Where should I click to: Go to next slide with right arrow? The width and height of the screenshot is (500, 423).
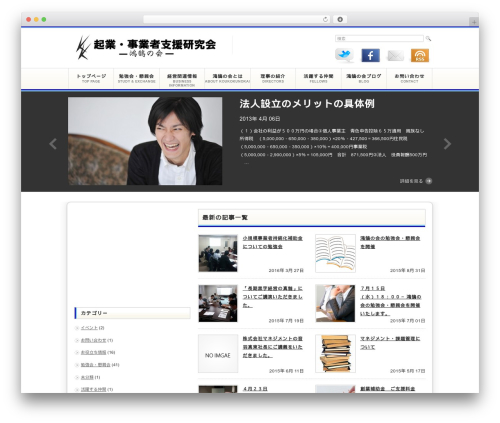tap(447, 144)
